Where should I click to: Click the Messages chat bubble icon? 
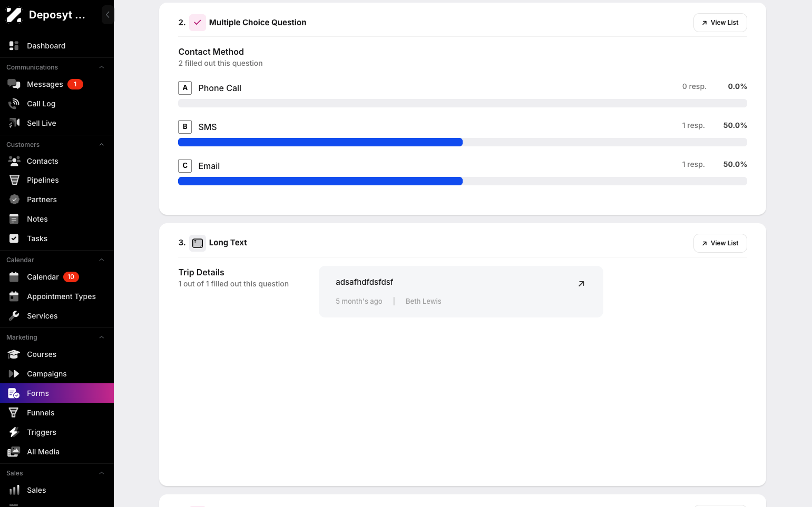[x=14, y=84]
